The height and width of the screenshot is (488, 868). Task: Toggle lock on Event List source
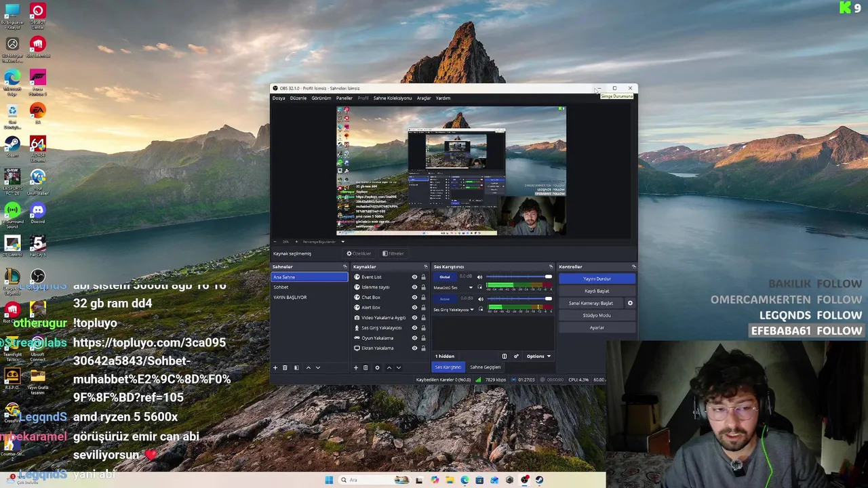(423, 277)
